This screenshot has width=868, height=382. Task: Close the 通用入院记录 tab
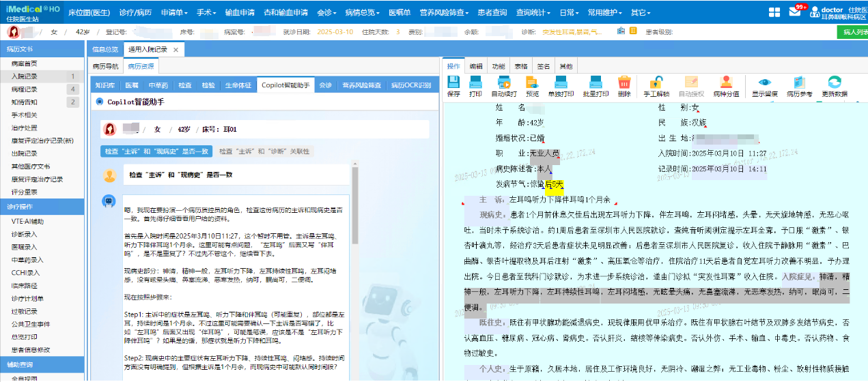click(176, 50)
